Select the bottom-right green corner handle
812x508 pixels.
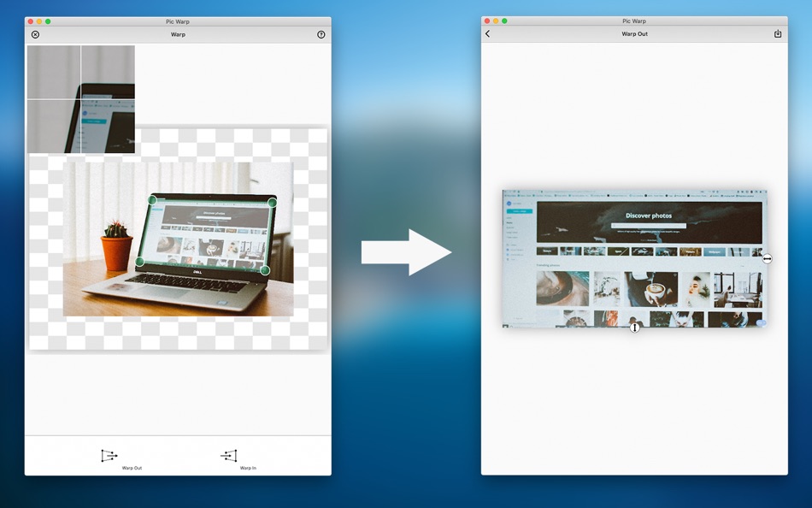264,269
